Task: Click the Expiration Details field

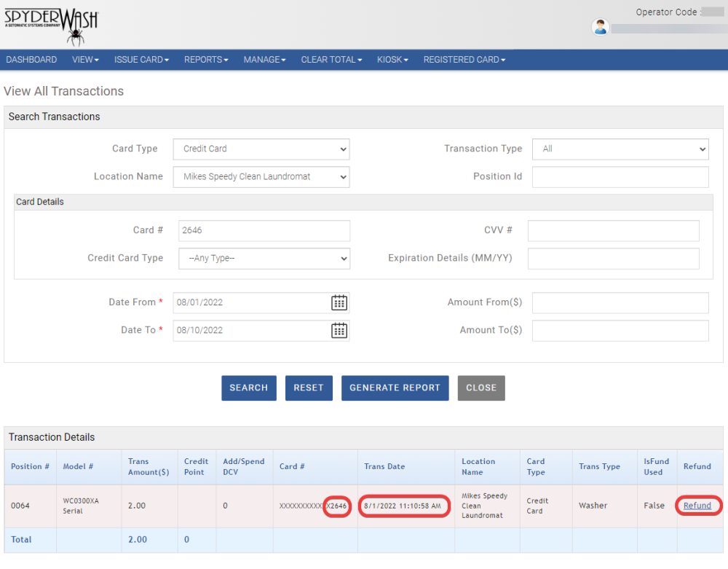Action: (613, 259)
